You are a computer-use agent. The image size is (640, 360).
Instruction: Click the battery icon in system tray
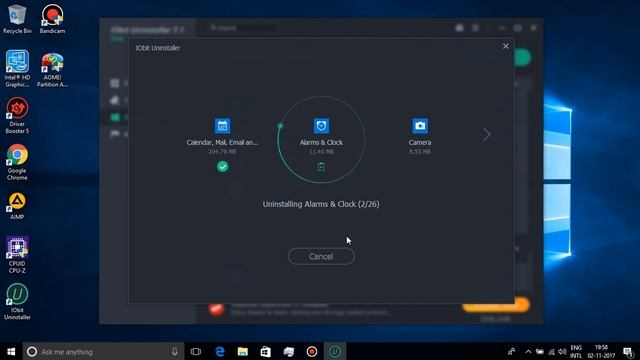pos(540,351)
